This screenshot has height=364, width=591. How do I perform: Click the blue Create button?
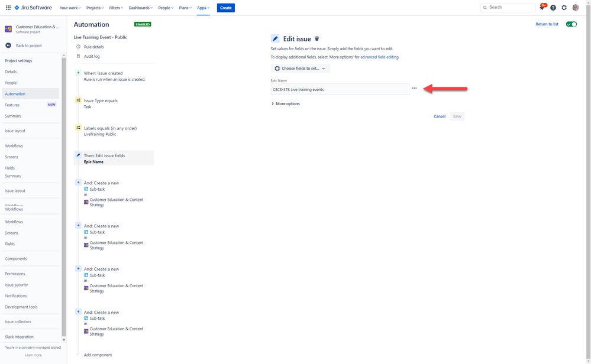(x=225, y=8)
